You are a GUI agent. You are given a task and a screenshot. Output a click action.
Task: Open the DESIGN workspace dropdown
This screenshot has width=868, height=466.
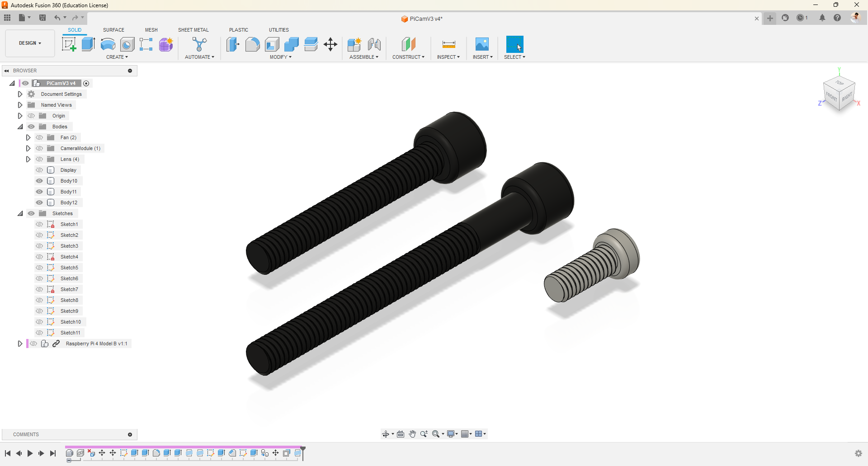pyautogui.click(x=30, y=43)
